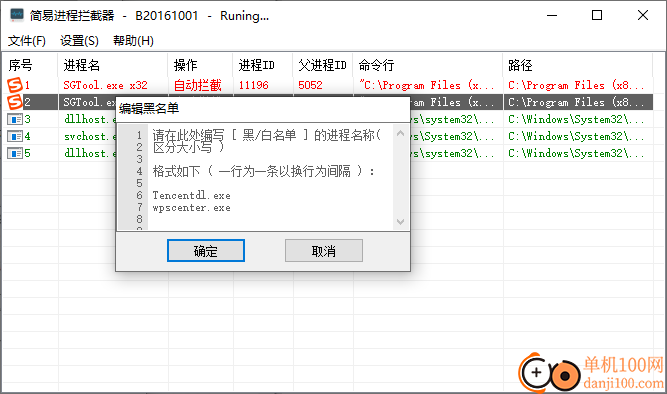Viewport: 667px width, 394px height.
Task: Open the 帮助(H) menu
Action: point(133,41)
